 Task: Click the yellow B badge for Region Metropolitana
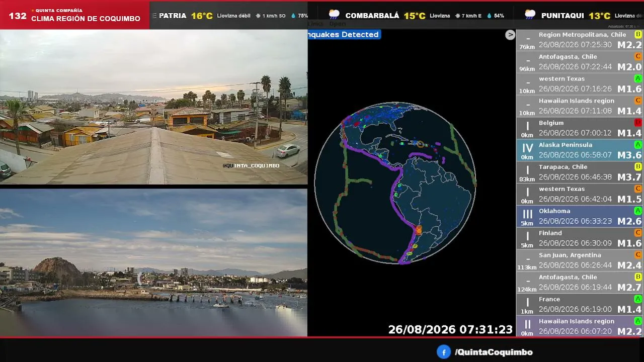tap(638, 35)
